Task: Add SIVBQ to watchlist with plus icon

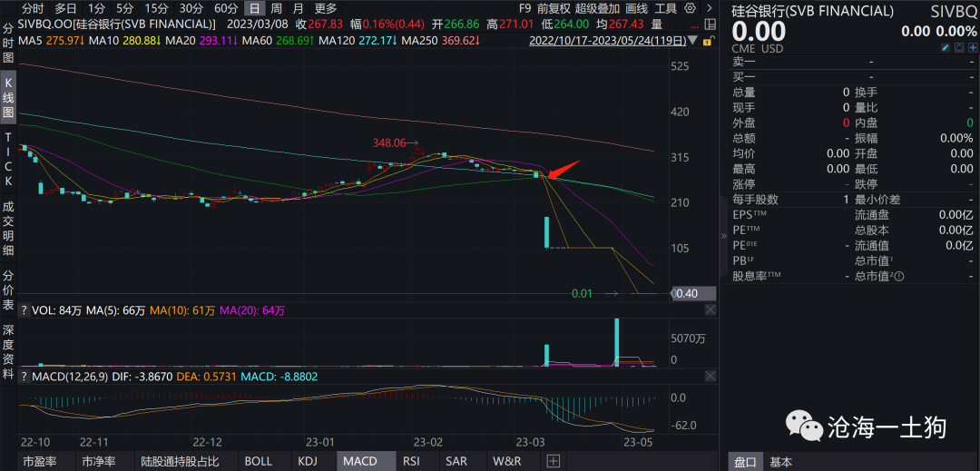Action: pos(971,48)
